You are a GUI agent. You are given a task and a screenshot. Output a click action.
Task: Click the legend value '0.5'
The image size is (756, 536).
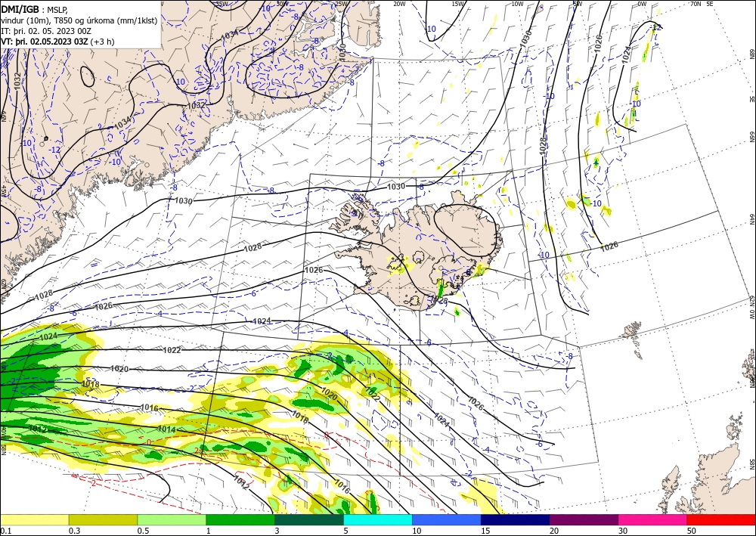pos(143,531)
